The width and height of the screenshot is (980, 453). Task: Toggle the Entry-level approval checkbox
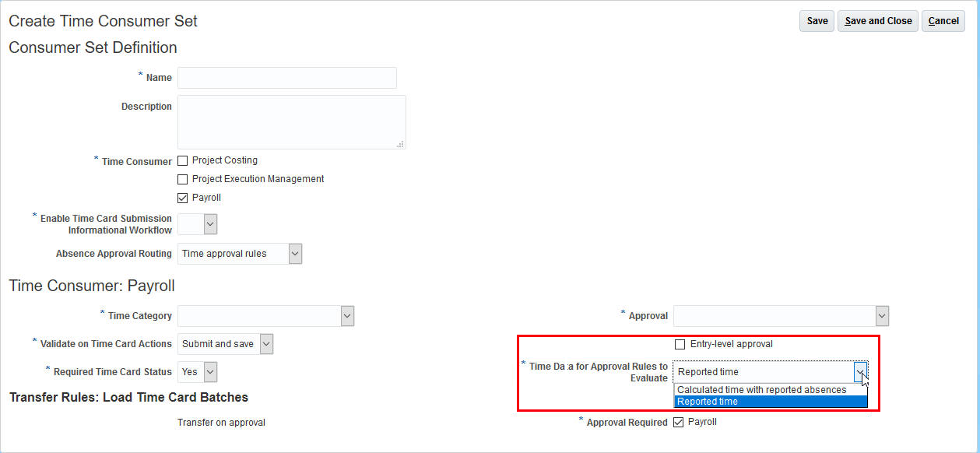tap(680, 344)
